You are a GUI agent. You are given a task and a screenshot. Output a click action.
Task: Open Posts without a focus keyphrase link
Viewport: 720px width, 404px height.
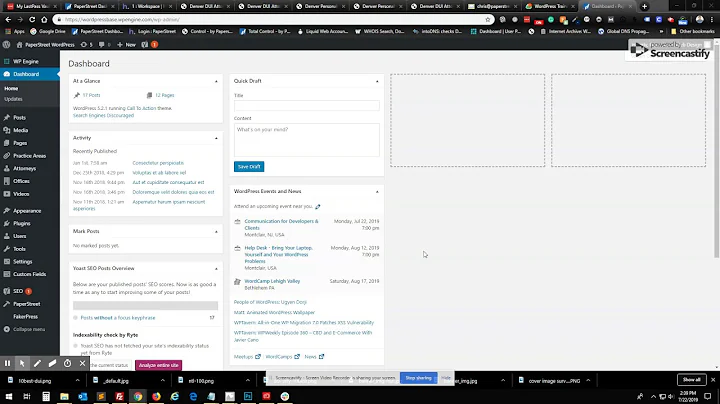pos(118,318)
